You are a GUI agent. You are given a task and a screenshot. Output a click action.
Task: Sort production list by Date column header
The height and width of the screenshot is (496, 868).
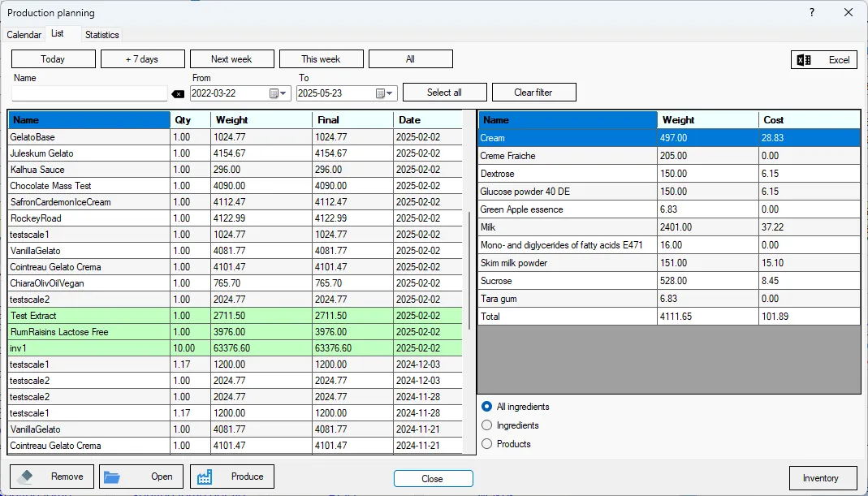(427, 120)
